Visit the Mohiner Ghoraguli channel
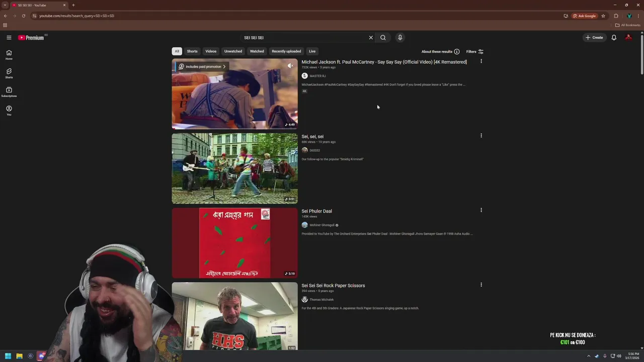Screen dimensions: 644x362 [322, 225]
